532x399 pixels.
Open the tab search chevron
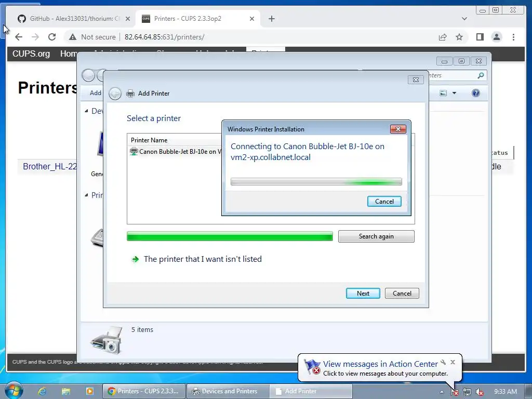click(464, 19)
